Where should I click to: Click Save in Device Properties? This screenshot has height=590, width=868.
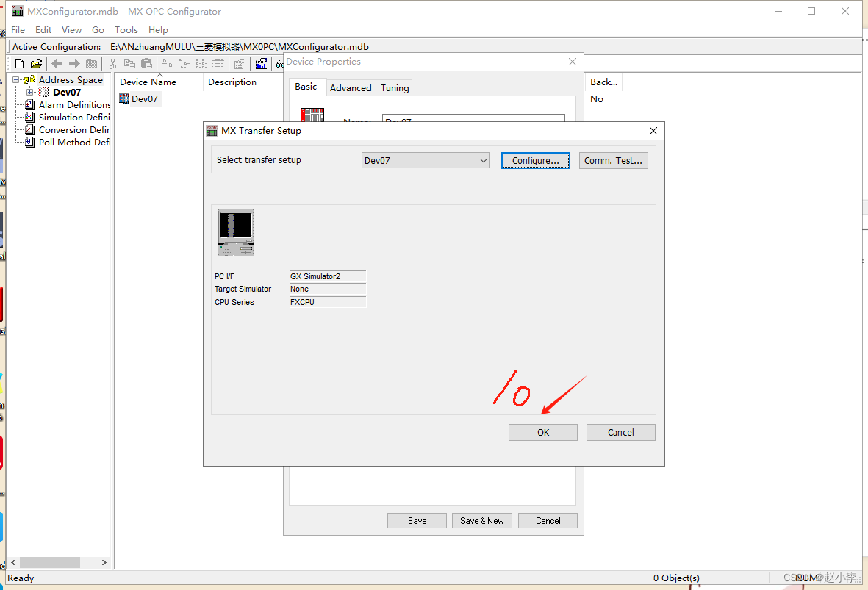[x=417, y=521]
